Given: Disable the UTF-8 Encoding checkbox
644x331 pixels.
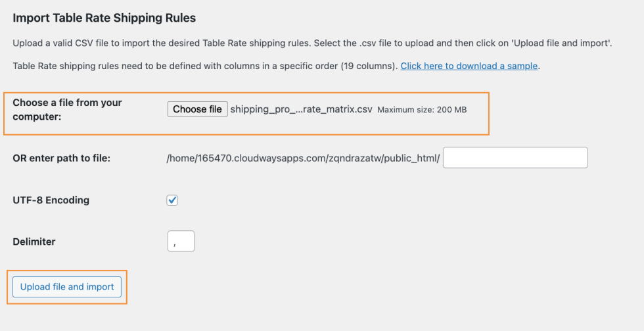Looking at the screenshot, I should [172, 200].
